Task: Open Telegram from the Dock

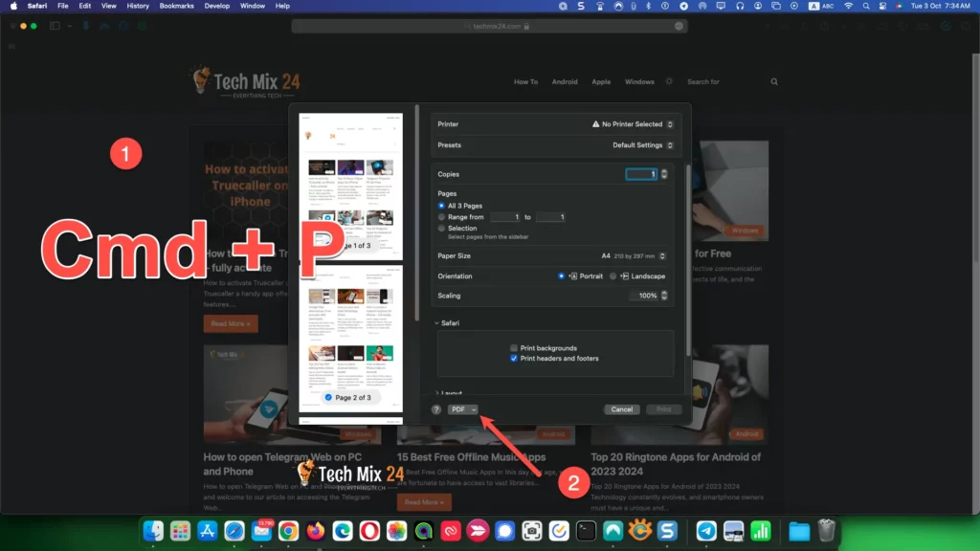Action: click(706, 531)
